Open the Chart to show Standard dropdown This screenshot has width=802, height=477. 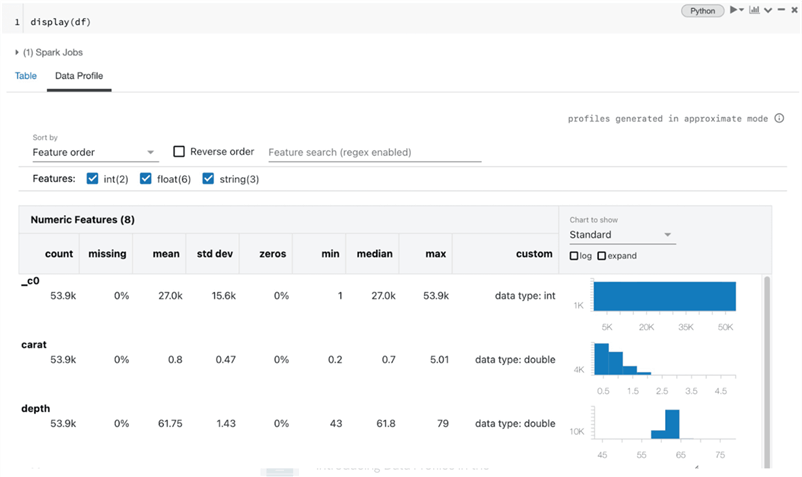click(x=622, y=235)
